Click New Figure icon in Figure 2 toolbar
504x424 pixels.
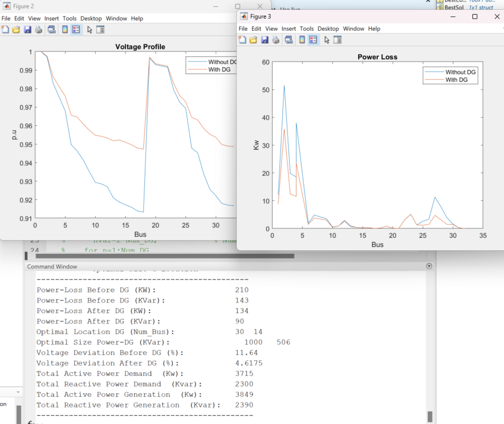tap(5, 30)
